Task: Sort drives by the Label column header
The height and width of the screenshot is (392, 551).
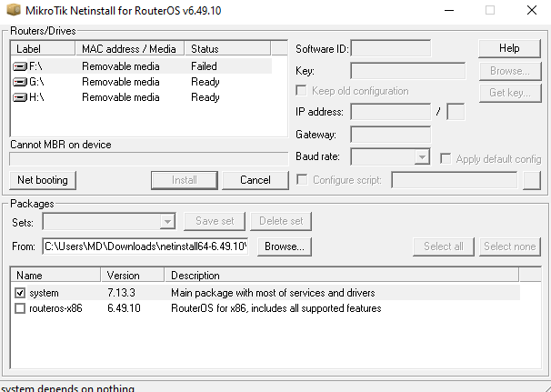Action: 43,48
